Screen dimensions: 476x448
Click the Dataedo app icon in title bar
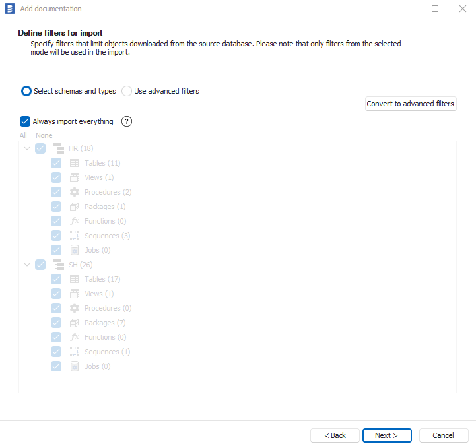tap(10, 9)
